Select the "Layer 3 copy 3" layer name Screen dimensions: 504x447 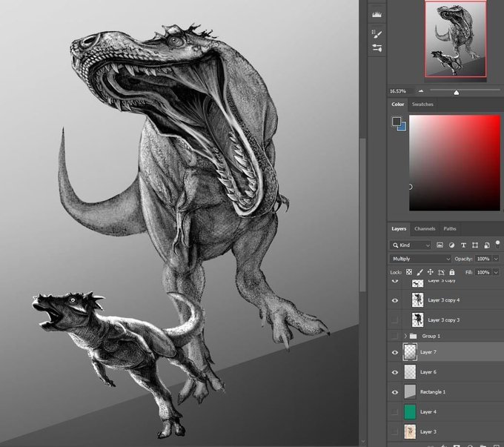[x=443, y=320]
